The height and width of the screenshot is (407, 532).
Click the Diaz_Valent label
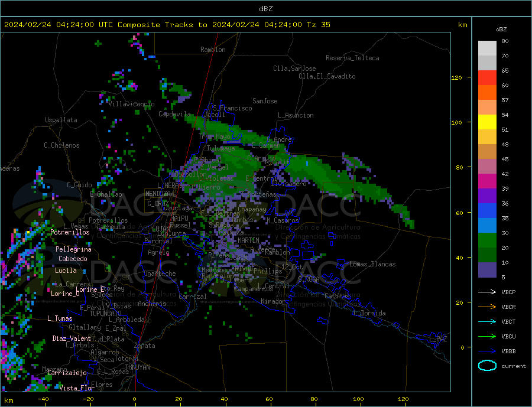pos(72,338)
